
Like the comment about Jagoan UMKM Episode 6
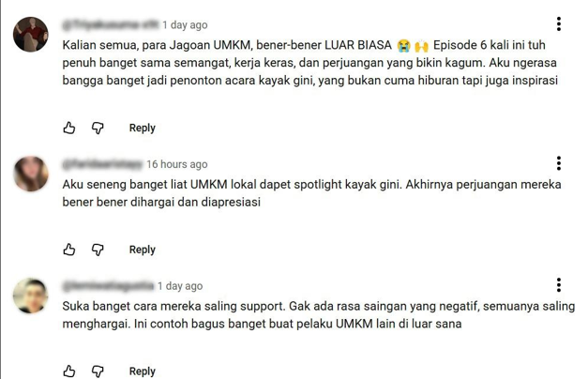[69, 128]
